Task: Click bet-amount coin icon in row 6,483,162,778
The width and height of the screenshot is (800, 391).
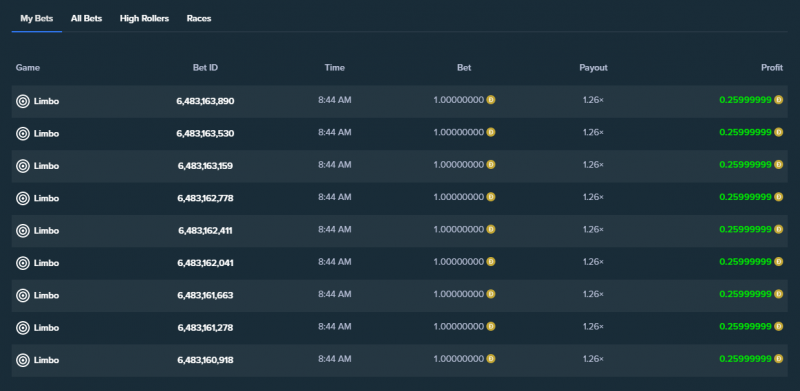Action: (x=491, y=197)
